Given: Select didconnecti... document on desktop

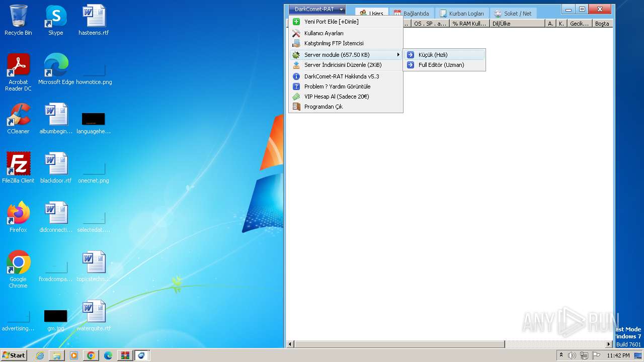Looking at the screenshot, I should tap(56, 217).
